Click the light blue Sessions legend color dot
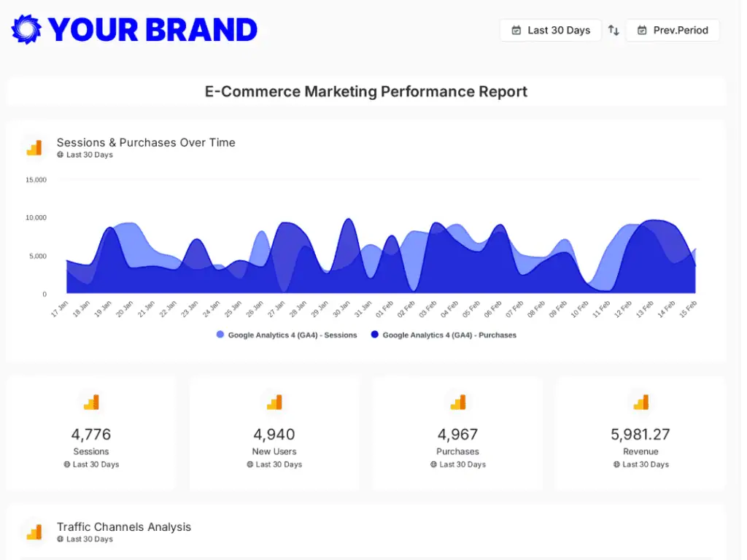The width and height of the screenshot is (747, 560). click(x=220, y=335)
